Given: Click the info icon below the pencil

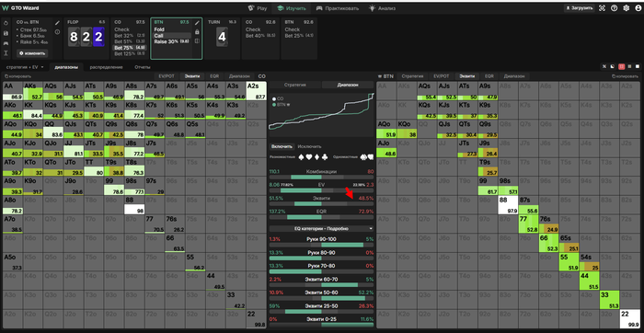Looking at the screenshot, I should point(57,31).
